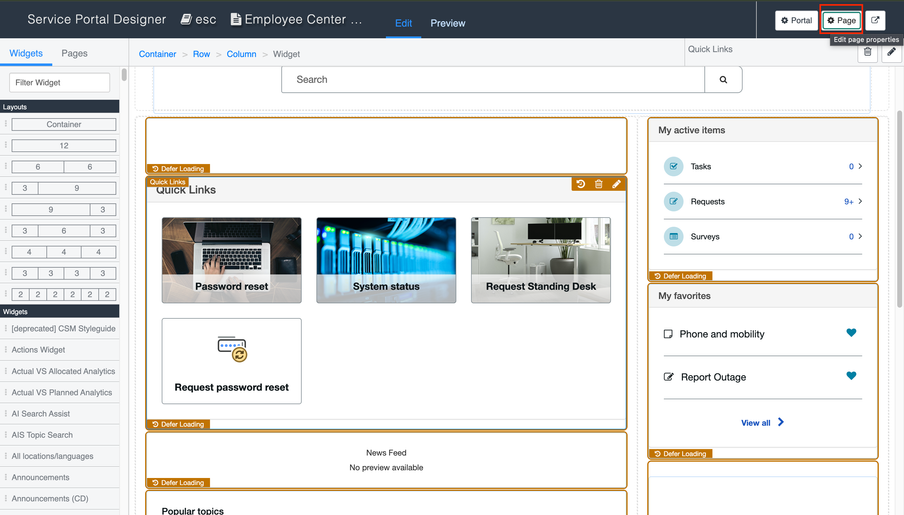Expand the Surveys row chevron
Viewport: 904px width, 515px height.
[x=860, y=236]
